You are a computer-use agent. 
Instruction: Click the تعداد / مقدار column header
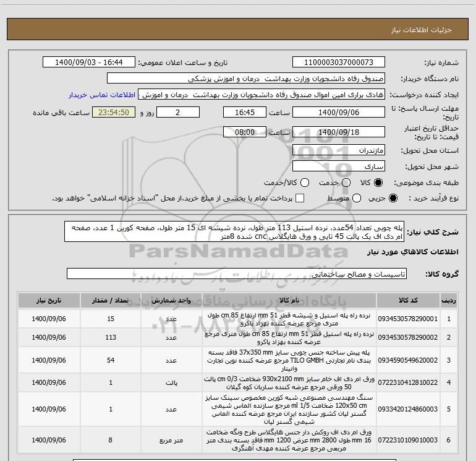[111, 300]
